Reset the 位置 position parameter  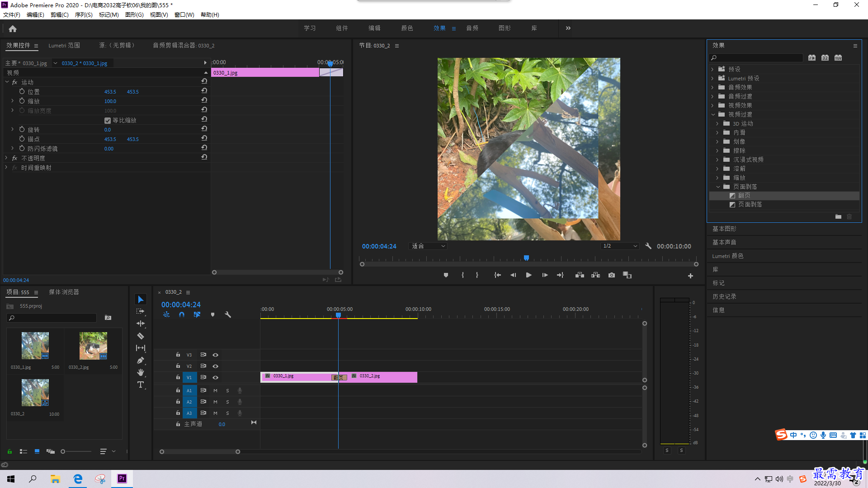point(204,91)
